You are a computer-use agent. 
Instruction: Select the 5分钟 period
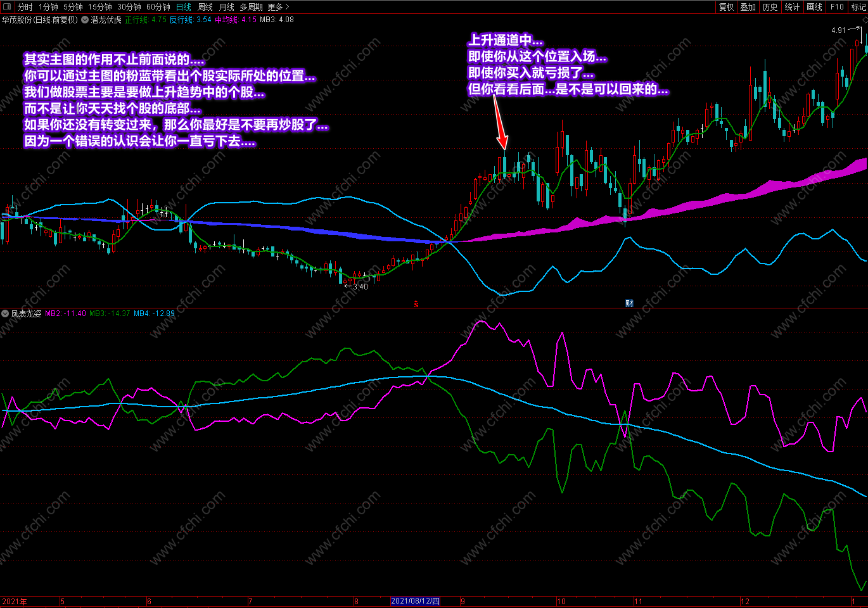pyautogui.click(x=73, y=7)
